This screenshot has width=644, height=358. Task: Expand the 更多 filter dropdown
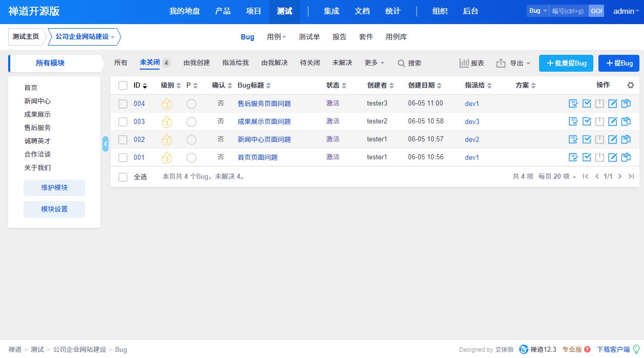click(x=374, y=62)
